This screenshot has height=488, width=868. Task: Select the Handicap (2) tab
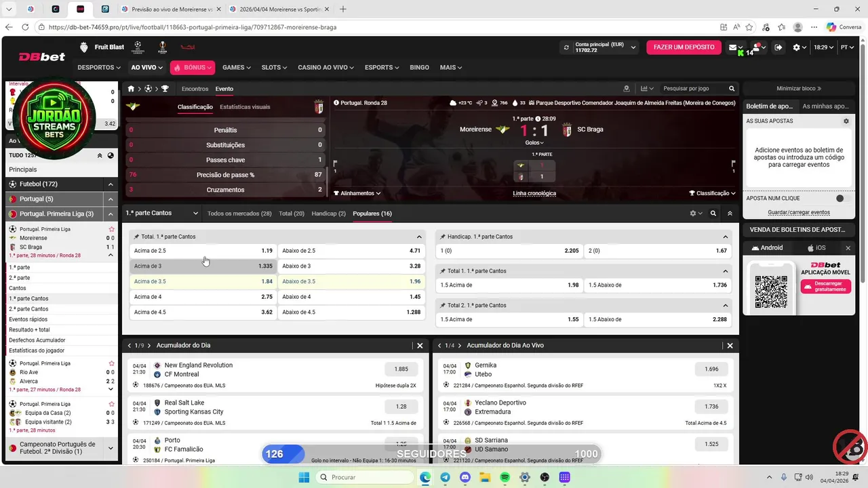328,213
